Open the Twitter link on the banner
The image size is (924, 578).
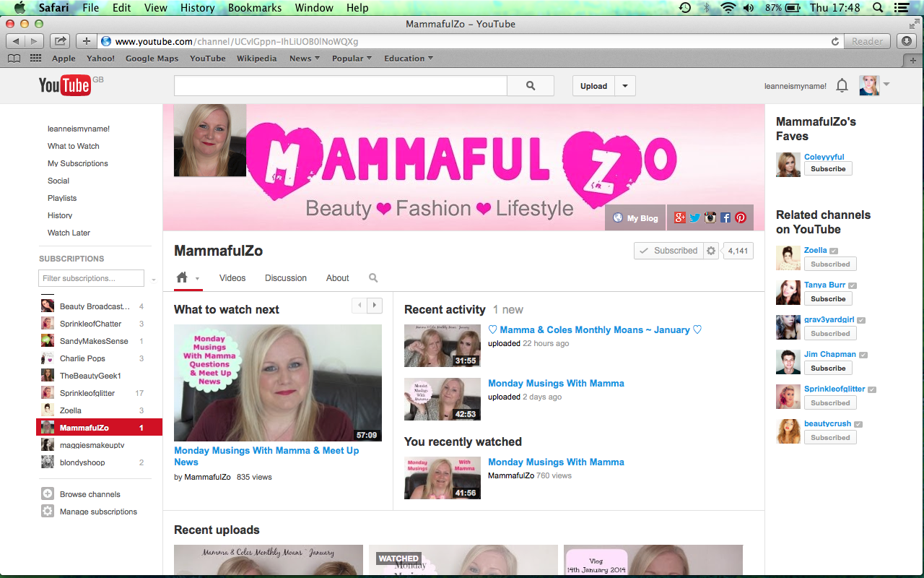tap(694, 217)
